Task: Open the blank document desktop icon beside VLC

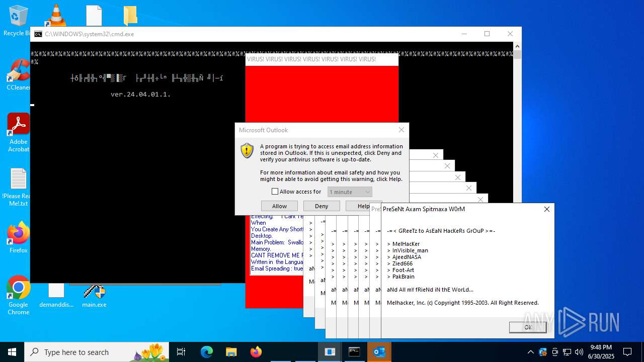Action: pos(94,16)
